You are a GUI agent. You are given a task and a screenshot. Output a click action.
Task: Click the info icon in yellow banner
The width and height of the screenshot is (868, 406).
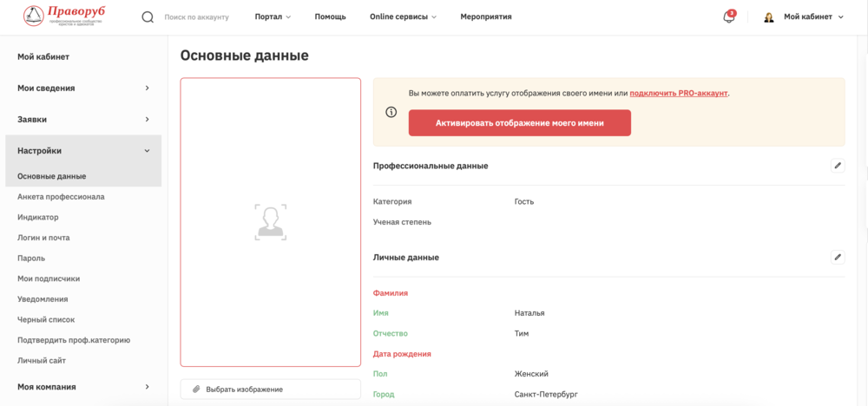391,112
